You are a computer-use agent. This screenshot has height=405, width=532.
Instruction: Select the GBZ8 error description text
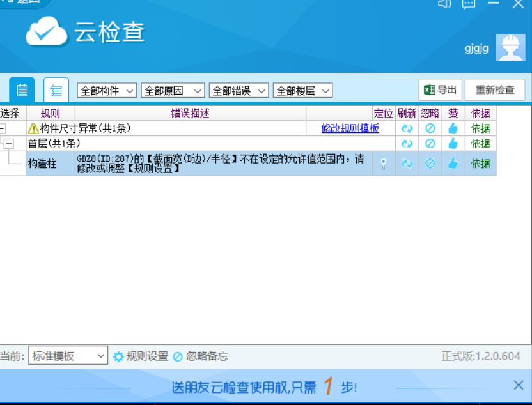[221, 164]
